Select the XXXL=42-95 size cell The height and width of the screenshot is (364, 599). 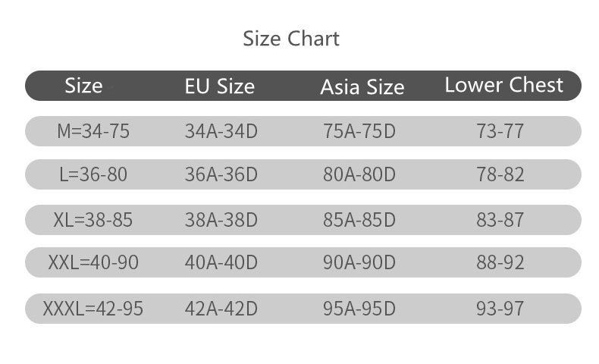(x=93, y=309)
